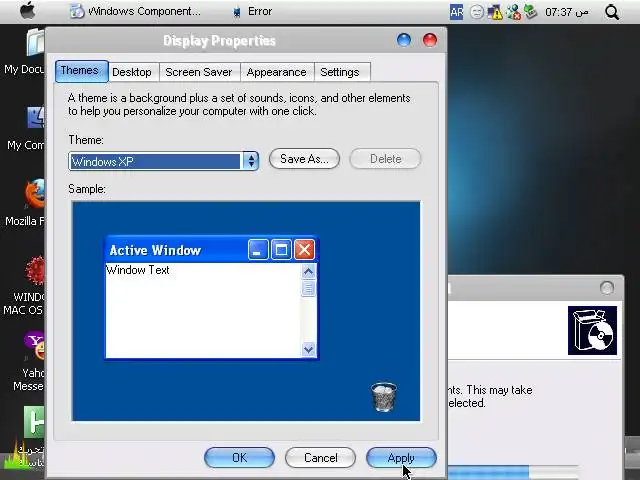Click the Window Text in the sample
The height and width of the screenshot is (480, 640).
(x=138, y=270)
